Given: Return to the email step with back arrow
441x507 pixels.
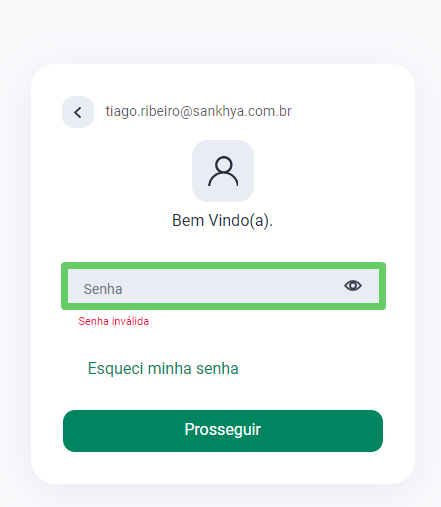Looking at the screenshot, I should (x=78, y=112).
